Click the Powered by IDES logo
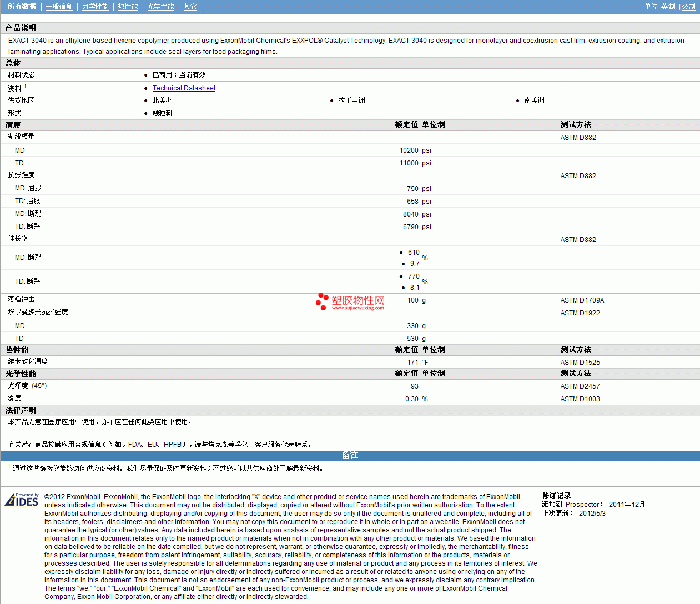 22,500
